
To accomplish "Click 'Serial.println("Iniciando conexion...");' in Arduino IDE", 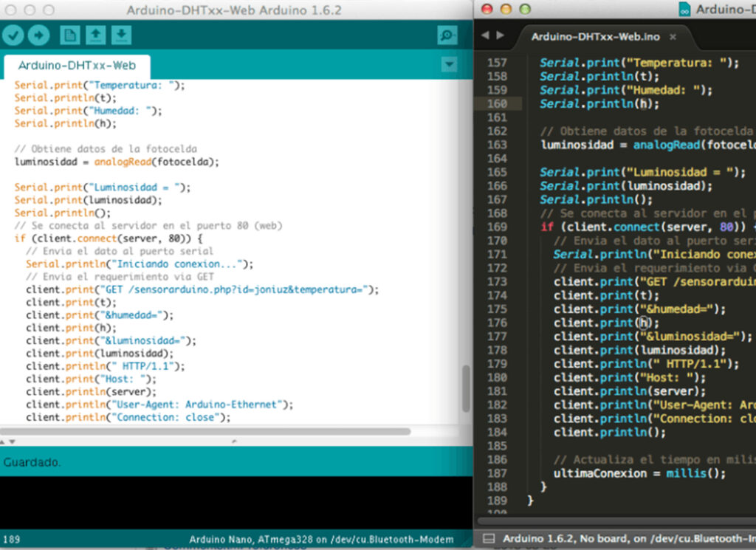I will click(140, 264).
